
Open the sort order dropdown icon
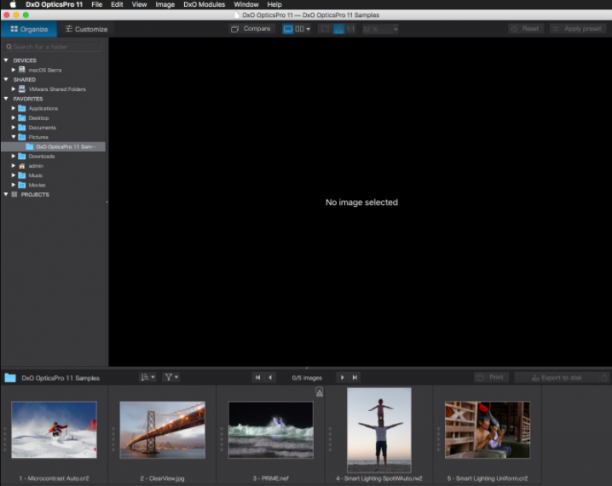[x=148, y=377]
